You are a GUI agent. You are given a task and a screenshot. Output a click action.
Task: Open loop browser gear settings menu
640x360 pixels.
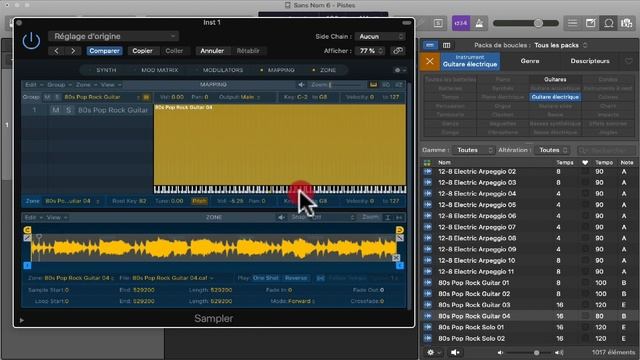pos(433,352)
